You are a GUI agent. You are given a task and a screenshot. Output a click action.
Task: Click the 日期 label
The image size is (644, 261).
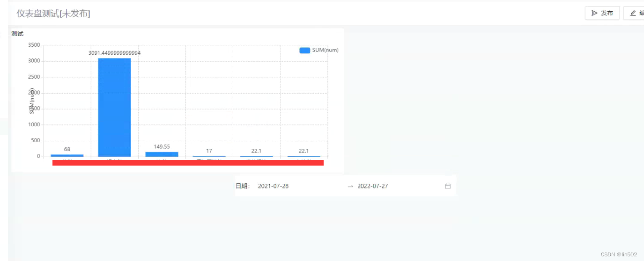(x=243, y=186)
